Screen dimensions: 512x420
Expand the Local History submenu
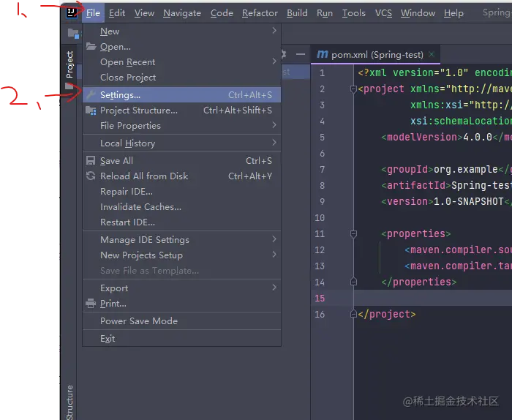pos(274,143)
